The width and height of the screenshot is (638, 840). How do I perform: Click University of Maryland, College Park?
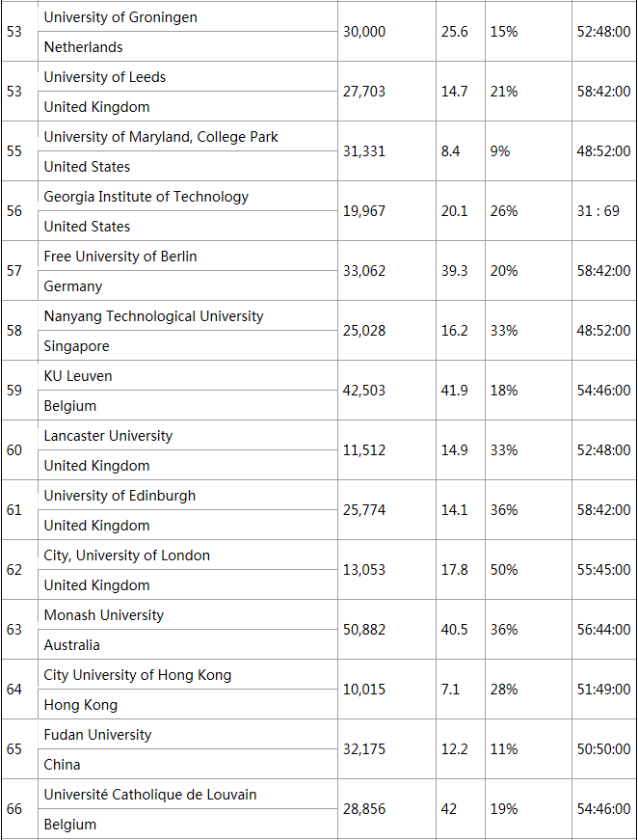161,137
